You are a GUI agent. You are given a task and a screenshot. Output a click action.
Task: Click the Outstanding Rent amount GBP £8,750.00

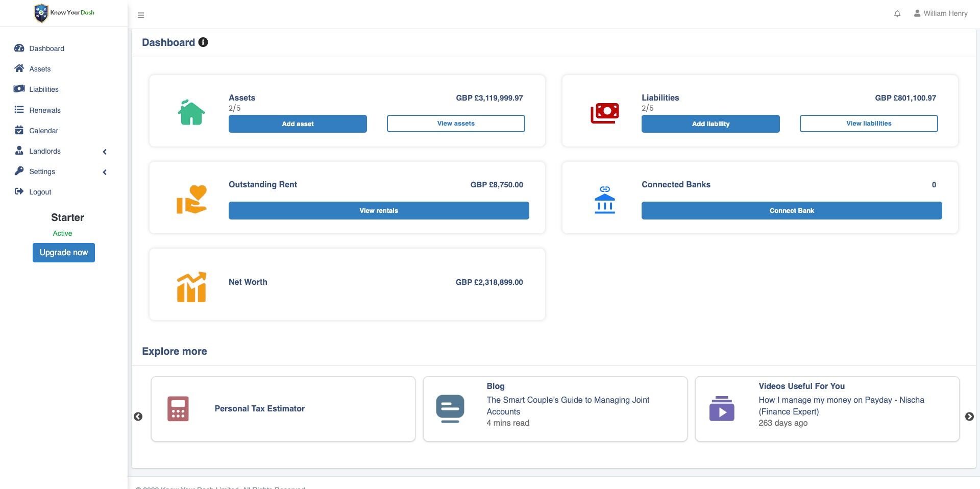click(497, 185)
